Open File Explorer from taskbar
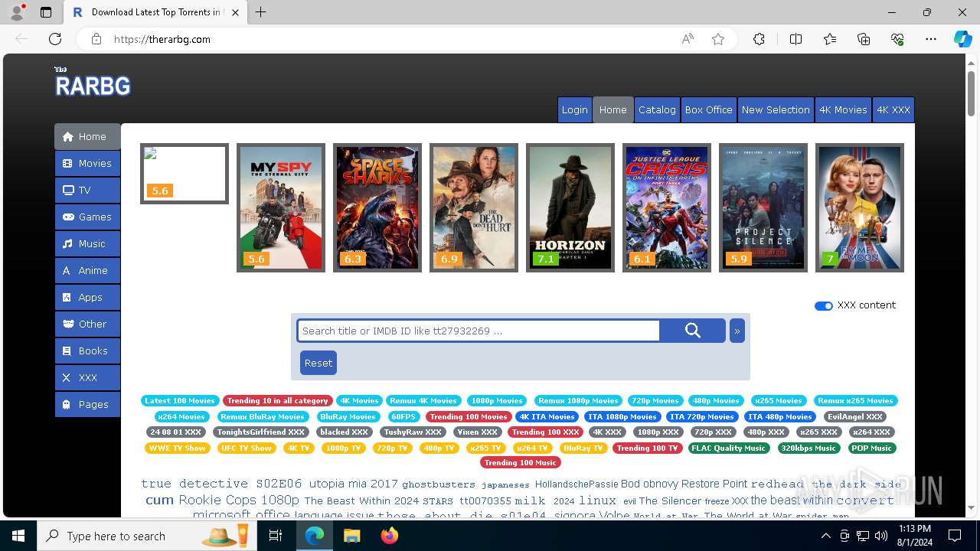This screenshot has height=551, width=980. click(x=351, y=536)
